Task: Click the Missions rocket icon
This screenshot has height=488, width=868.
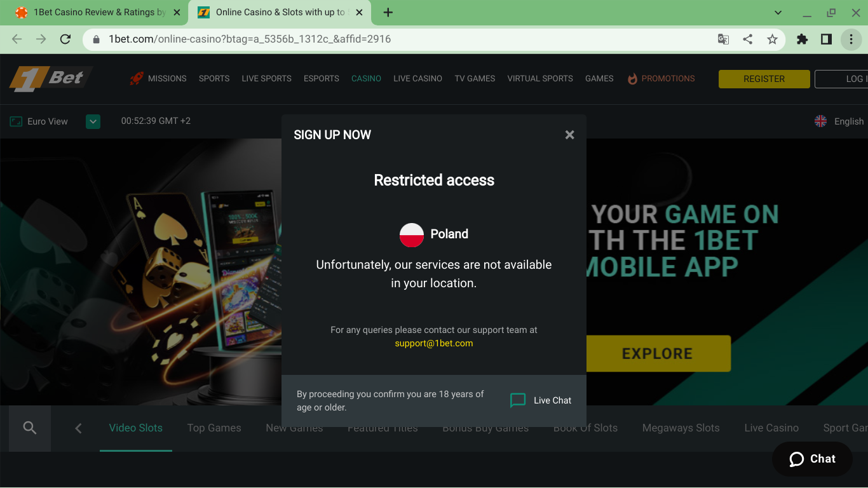Action: pos(137,78)
